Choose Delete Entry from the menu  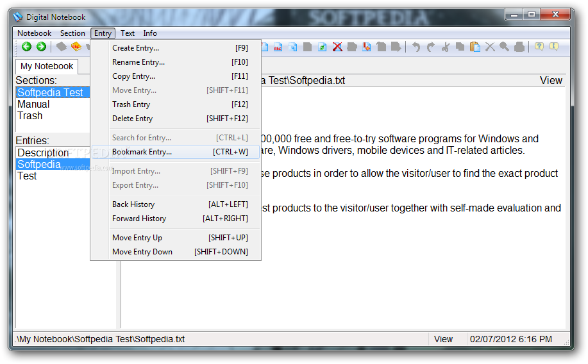tap(176, 119)
